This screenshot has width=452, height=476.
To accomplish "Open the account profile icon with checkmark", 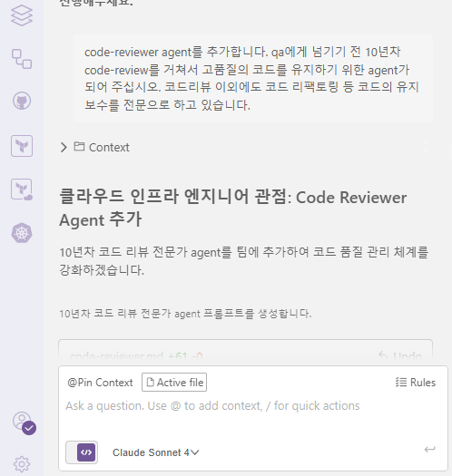I will tap(24, 423).
